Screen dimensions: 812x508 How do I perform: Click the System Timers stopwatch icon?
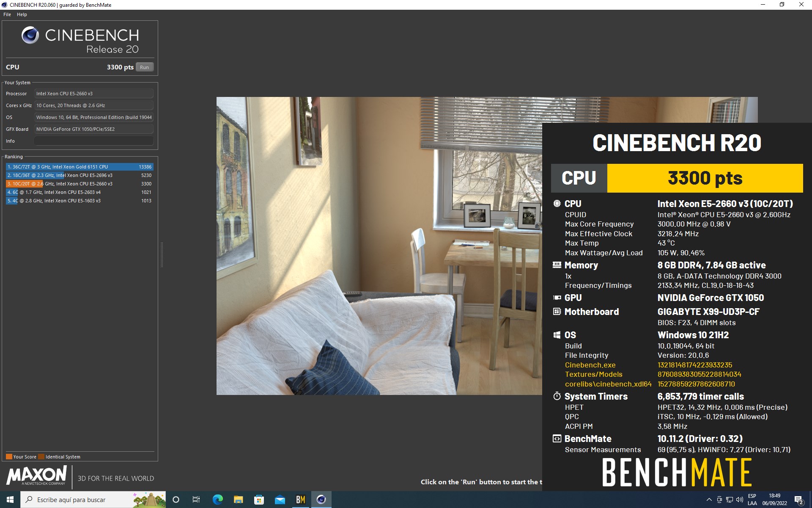click(557, 396)
